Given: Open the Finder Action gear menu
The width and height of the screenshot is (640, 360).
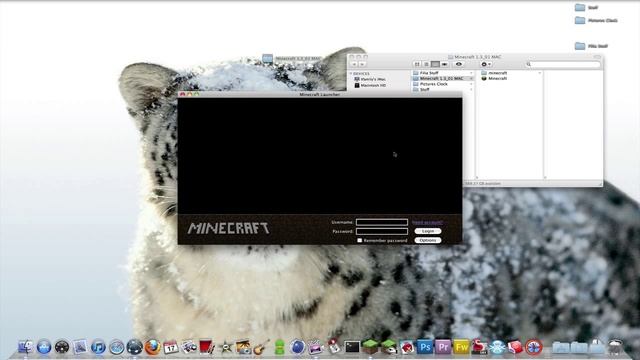Looking at the screenshot, I should (486, 64).
